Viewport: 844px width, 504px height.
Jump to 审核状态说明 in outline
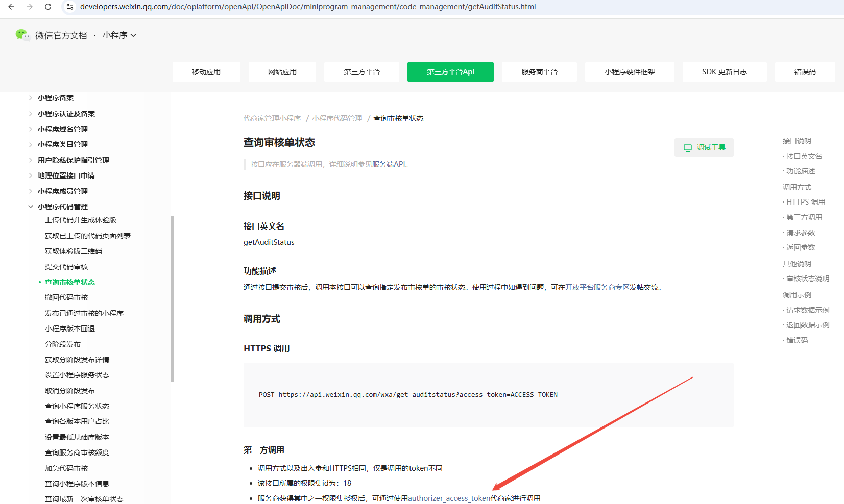[x=808, y=279]
